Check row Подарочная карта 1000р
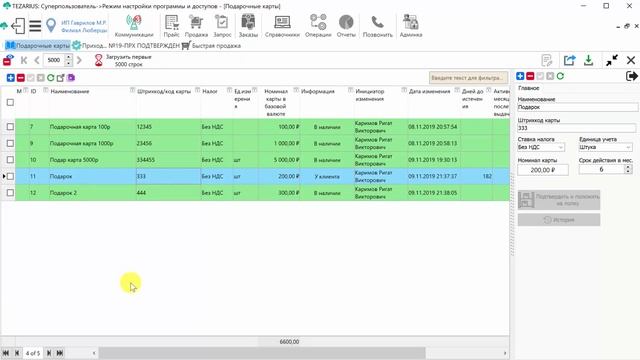 tap(10, 143)
